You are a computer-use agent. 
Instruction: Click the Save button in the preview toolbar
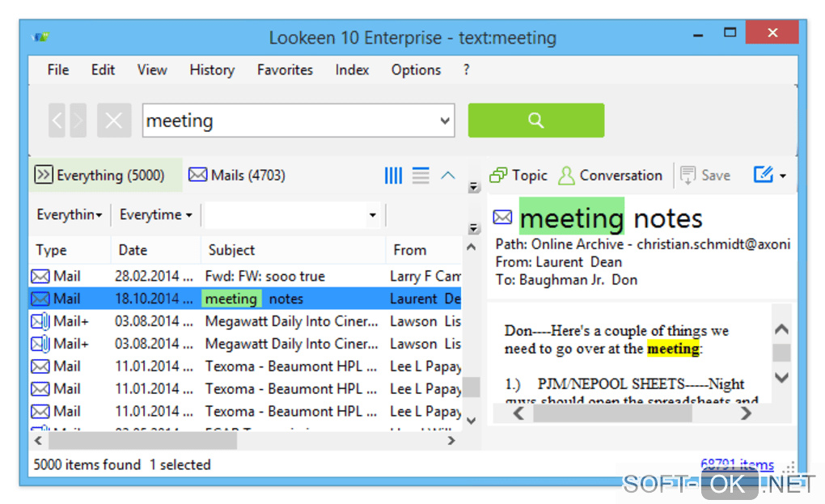tap(705, 176)
